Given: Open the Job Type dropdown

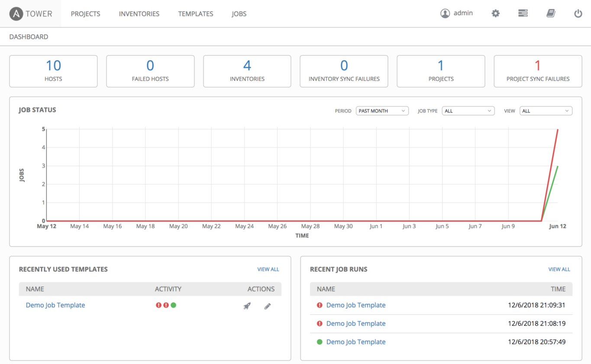Looking at the screenshot, I should (468, 111).
